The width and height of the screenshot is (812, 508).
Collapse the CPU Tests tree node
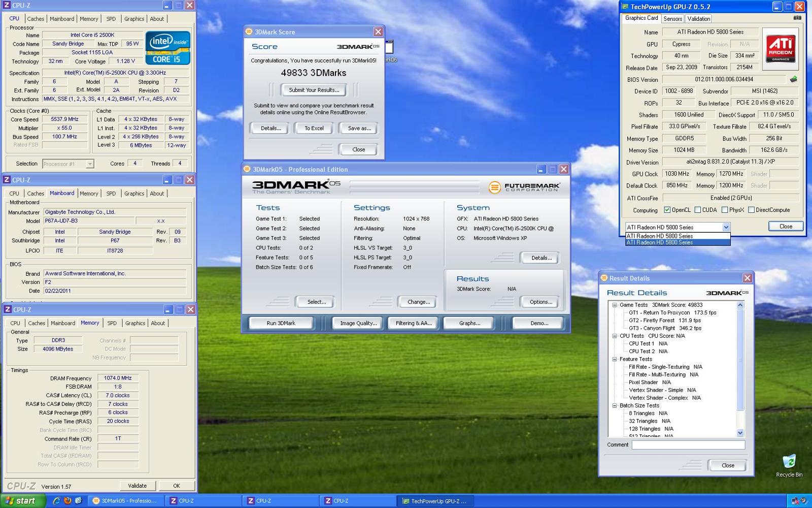[x=614, y=336]
